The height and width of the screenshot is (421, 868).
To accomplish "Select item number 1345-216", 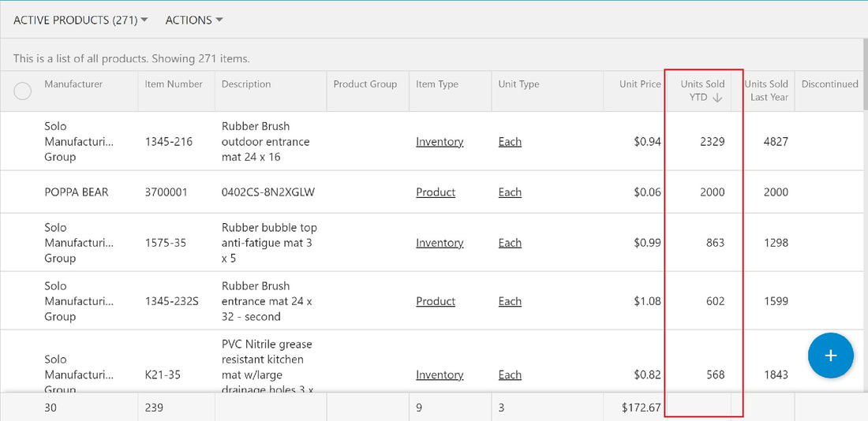I will pyautogui.click(x=169, y=142).
